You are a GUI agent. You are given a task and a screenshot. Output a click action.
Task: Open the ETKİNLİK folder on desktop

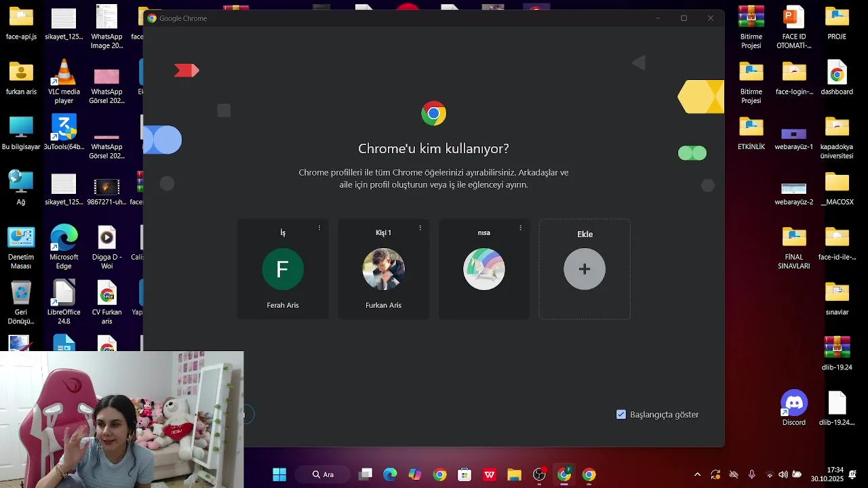[751, 133]
